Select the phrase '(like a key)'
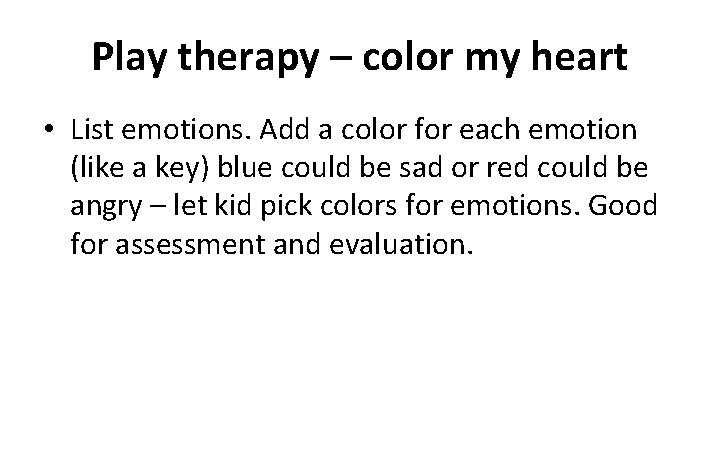The width and height of the screenshot is (720, 450). [x=140, y=168]
